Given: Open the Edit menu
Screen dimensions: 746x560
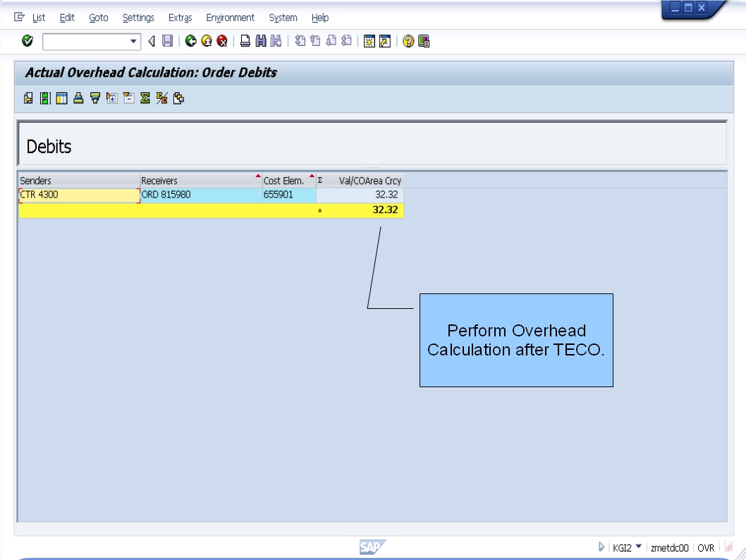Looking at the screenshot, I should [x=67, y=18].
